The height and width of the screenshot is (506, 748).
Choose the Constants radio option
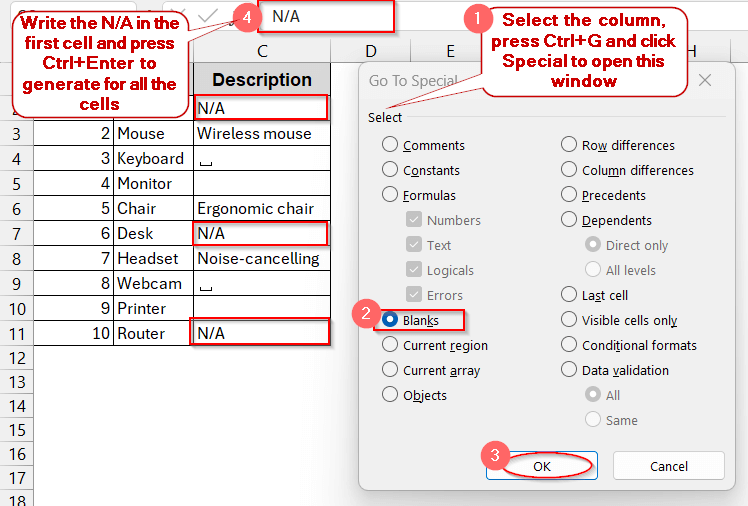point(390,170)
